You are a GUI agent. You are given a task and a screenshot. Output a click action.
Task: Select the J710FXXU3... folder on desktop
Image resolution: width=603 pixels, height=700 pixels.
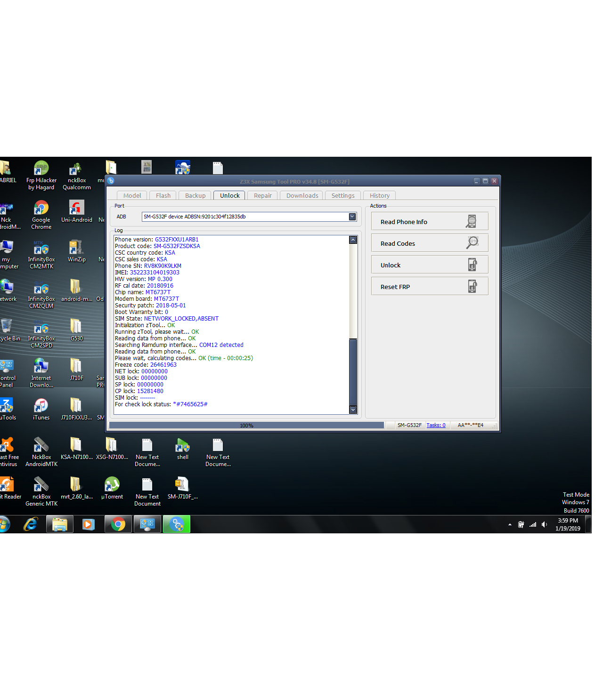click(x=77, y=410)
